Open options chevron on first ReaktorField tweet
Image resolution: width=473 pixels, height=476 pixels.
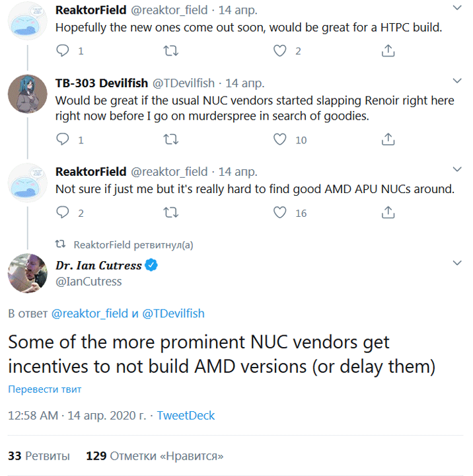point(456,8)
